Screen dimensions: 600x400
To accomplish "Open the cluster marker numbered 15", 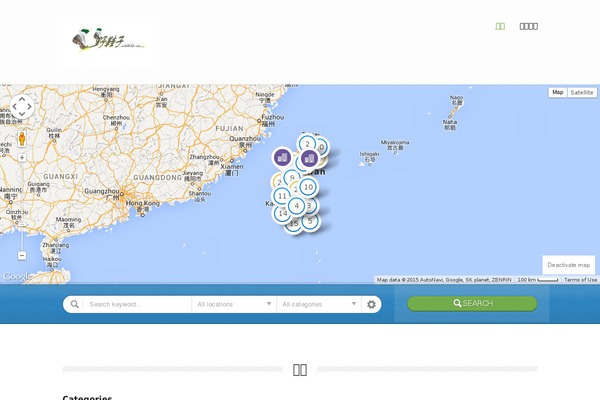I will (293, 226).
